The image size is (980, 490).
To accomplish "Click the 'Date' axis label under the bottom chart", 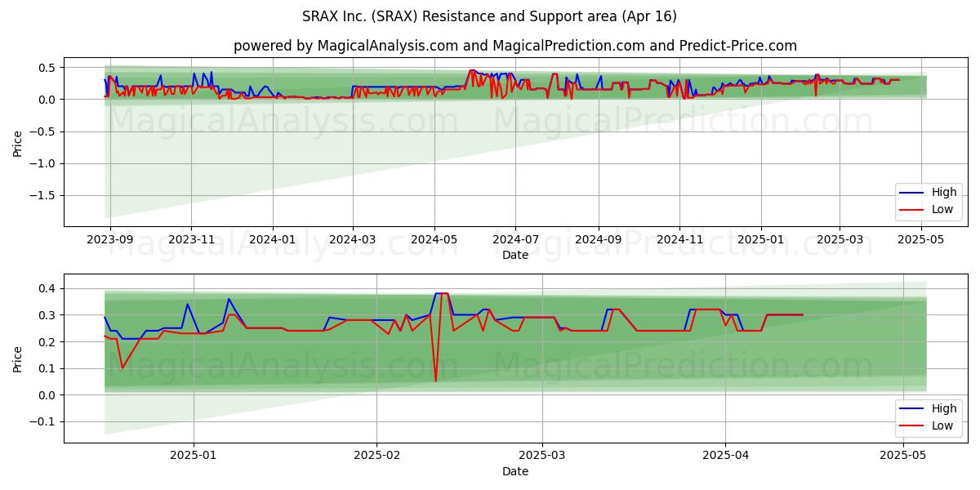I will point(515,471).
